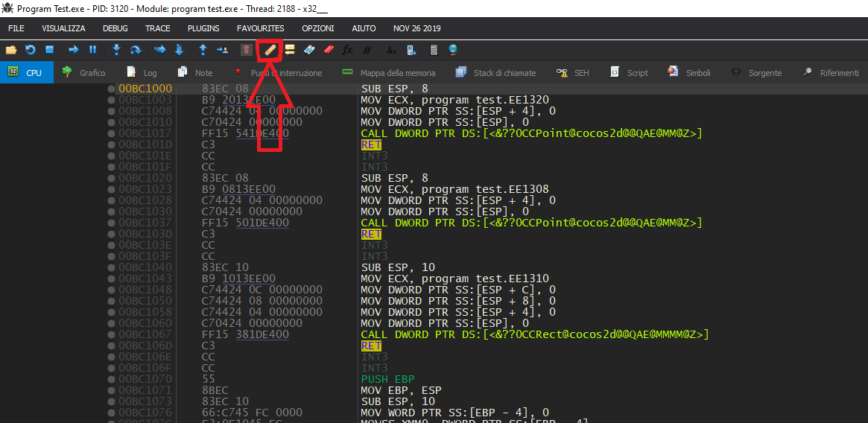The width and height of the screenshot is (868, 423).
Task: Toggle breakpoint dot at address 00BC1003
Action: coord(111,100)
